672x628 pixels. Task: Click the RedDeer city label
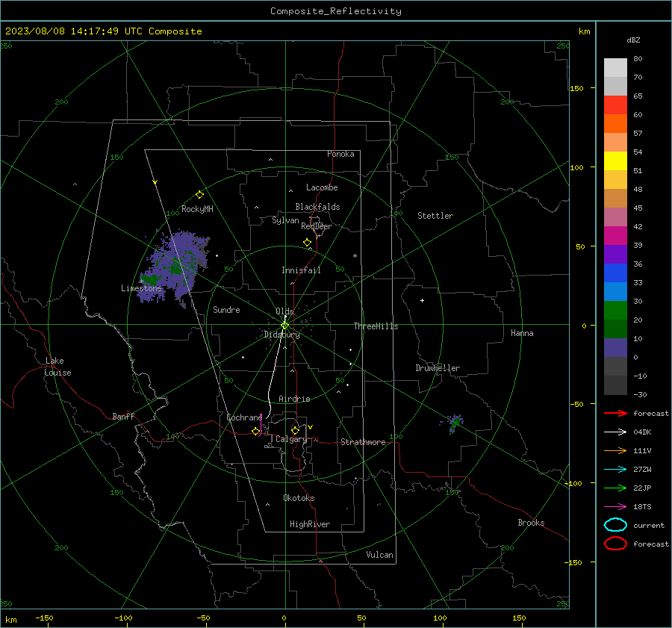(317, 226)
